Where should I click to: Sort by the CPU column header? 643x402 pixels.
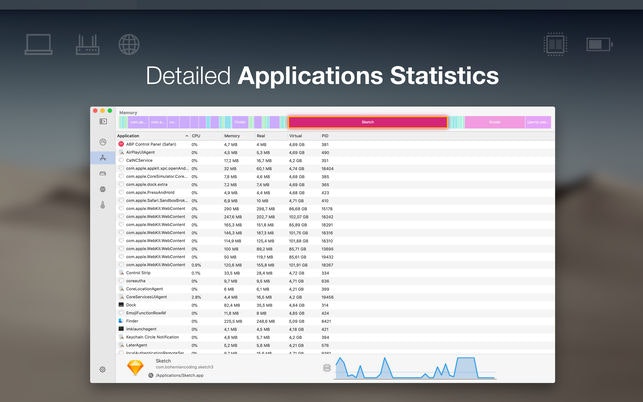pyautogui.click(x=205, y=136)
